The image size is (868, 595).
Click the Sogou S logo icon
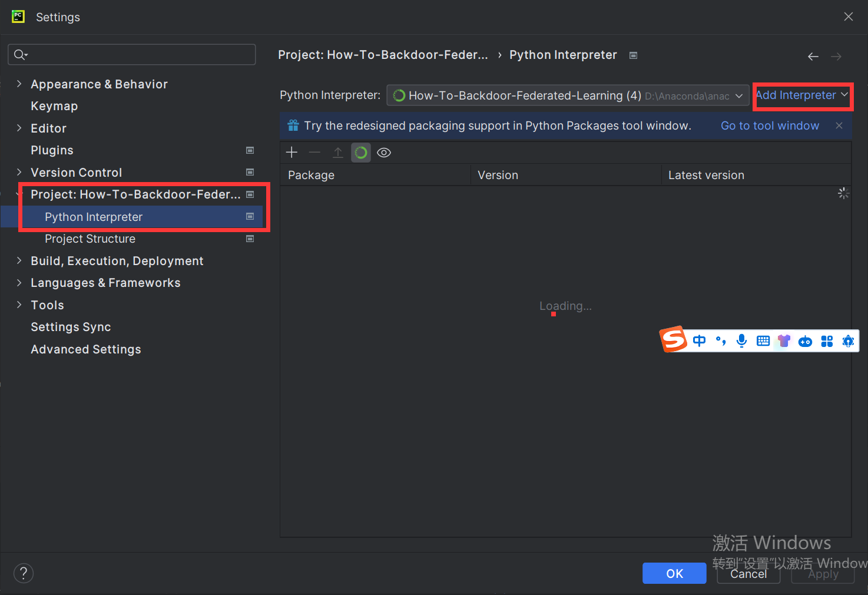coord(674,339)
